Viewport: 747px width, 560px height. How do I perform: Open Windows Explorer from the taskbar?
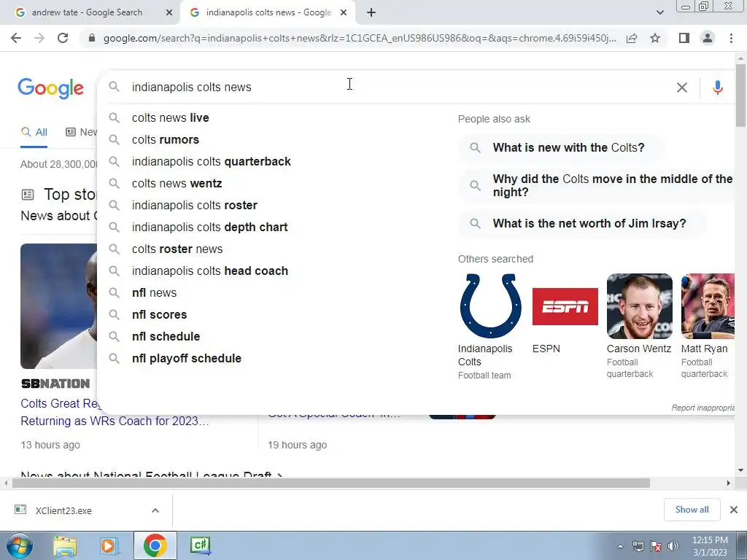(x=65, y=545)
